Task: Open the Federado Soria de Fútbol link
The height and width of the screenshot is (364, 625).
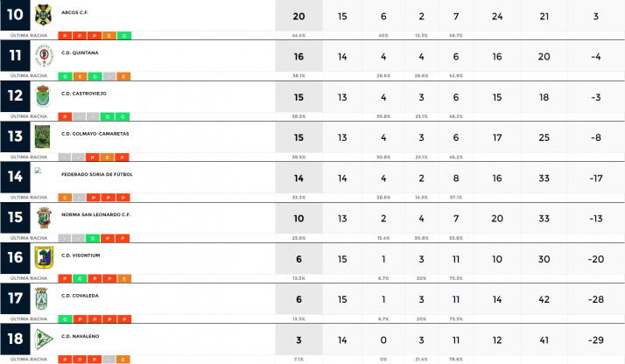Action: 95,174
